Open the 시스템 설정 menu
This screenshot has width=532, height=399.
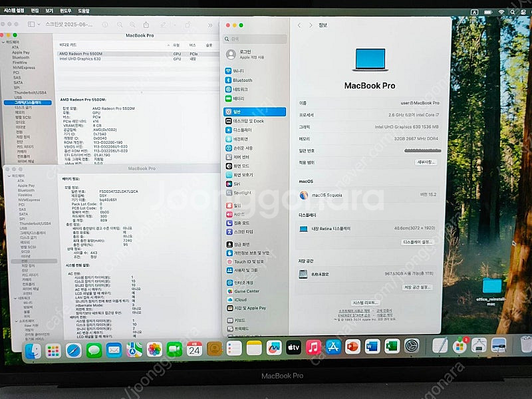pos(14,11)
